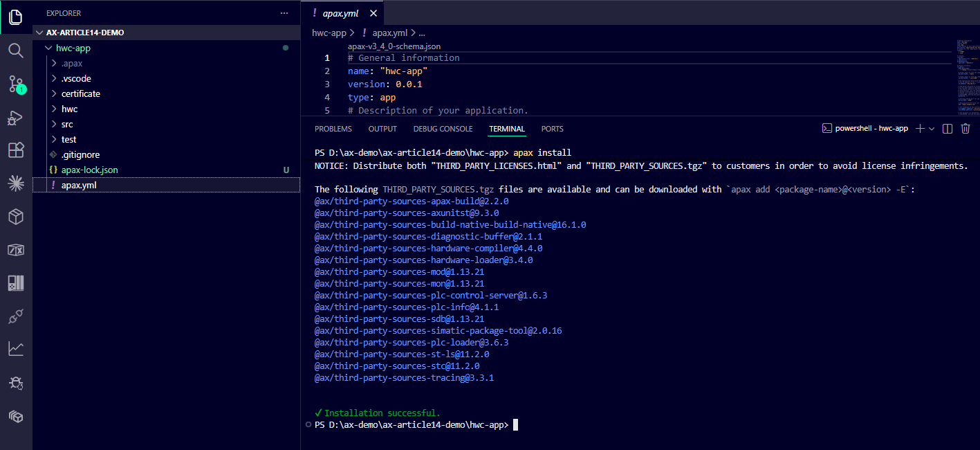Click the starburst icon in activity bar
This screenshot has width=980, height=450.
coord(15,183)
